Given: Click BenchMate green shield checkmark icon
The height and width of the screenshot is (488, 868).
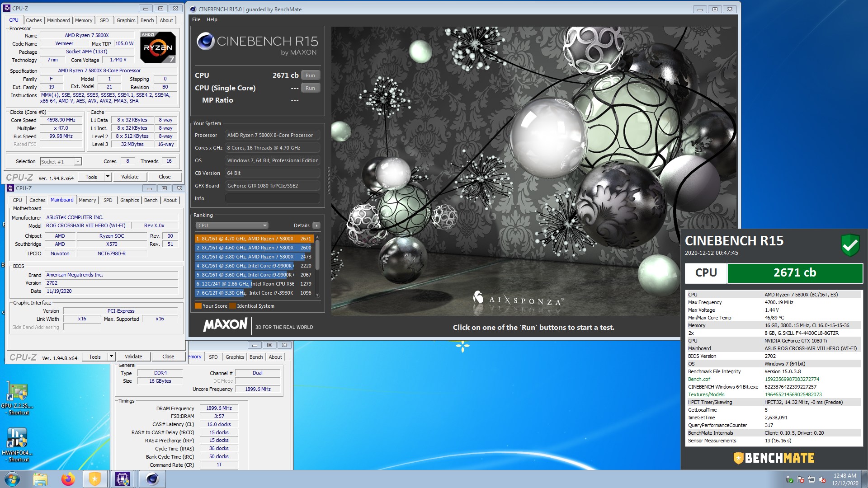Looking at the screenshot, I should click(850, 245).
